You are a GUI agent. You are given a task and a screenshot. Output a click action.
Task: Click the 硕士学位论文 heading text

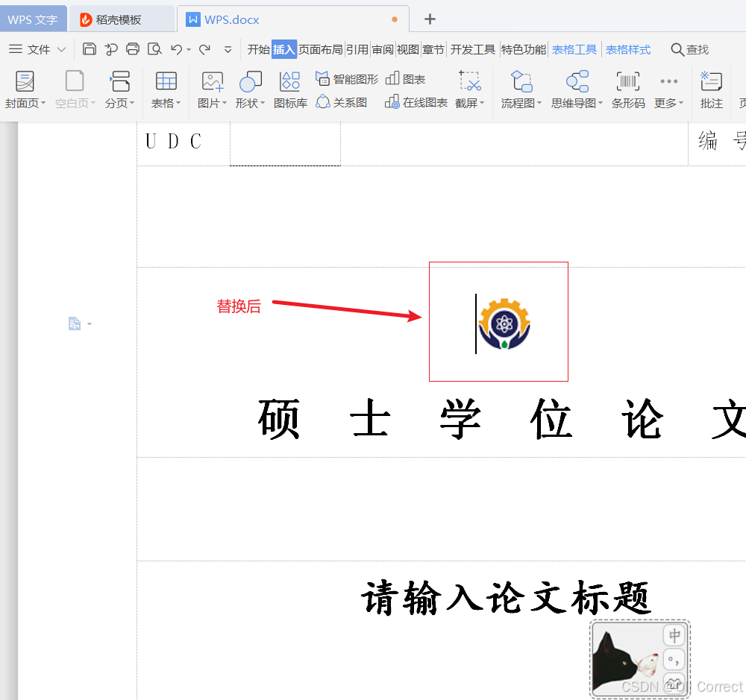click(501, 419)
